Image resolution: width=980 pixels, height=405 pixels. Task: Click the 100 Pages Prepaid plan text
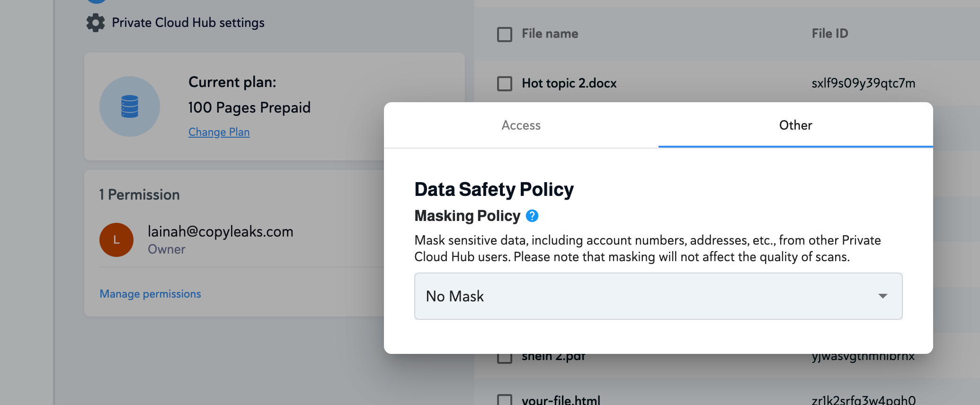[249, 108]
